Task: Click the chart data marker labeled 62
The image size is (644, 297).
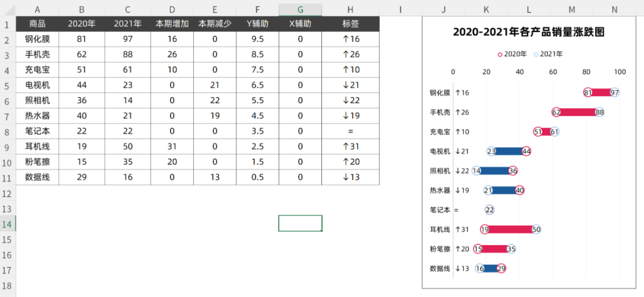Action: pos(556,112)
